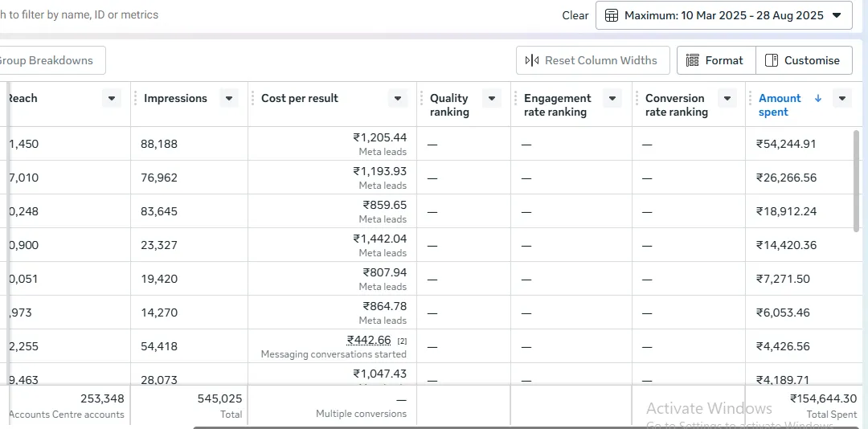Click 253,348 total reach value
868x429 pixels.
102,398
